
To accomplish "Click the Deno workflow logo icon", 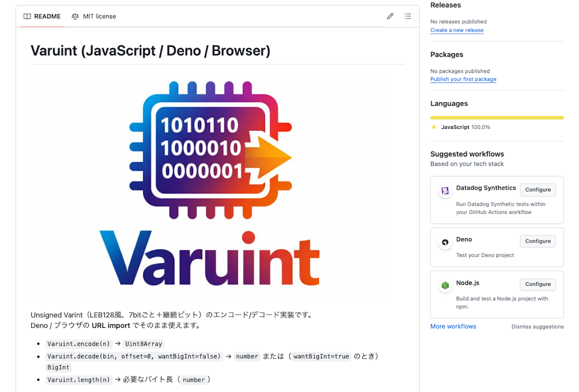I will (x=445, y=242).
